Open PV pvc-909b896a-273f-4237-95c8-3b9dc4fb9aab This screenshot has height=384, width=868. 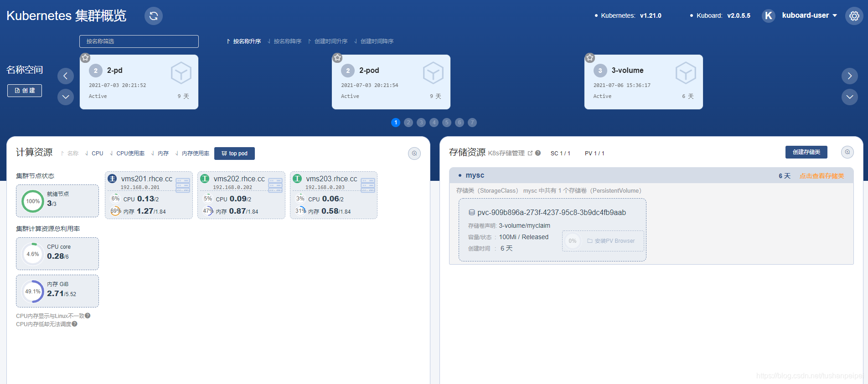point(551,213)
